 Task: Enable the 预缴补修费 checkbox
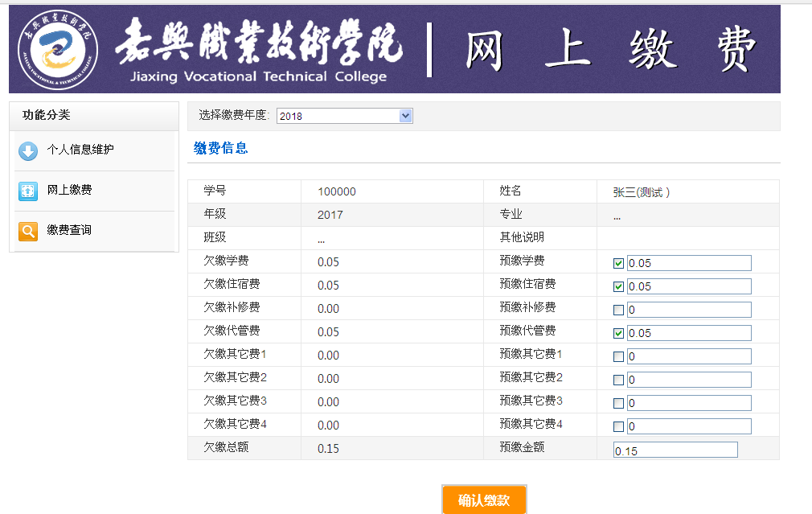(618, 310)
